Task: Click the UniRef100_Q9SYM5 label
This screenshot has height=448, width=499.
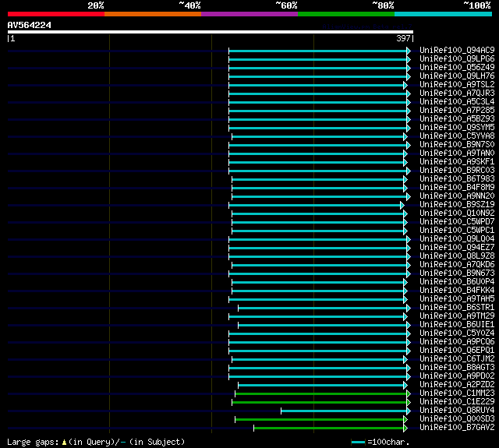Action: click(x=457, y=128)
